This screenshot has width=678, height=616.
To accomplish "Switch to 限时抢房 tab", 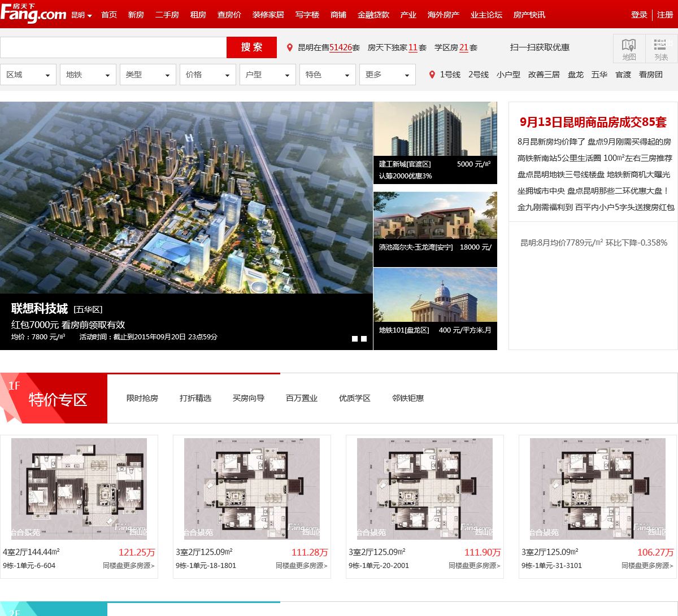I will (x=142, y=398).
